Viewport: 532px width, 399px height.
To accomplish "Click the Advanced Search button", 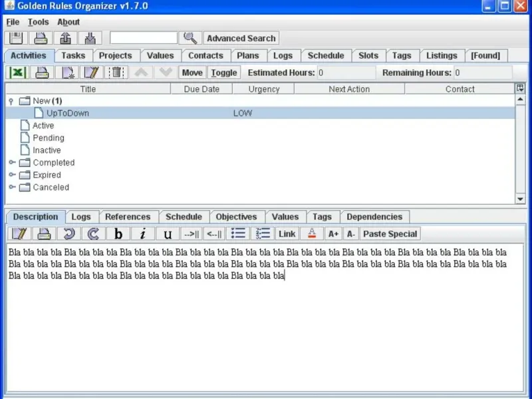I will (241, 38).
